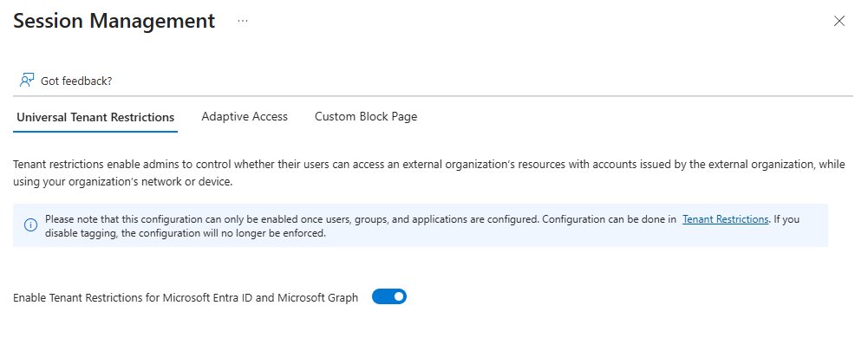The width and height of the screenshot is (868, 338).
Task: Click the paragraph beginning 'Tenant restrictions enable admins'
Action: tap(429, 173)
